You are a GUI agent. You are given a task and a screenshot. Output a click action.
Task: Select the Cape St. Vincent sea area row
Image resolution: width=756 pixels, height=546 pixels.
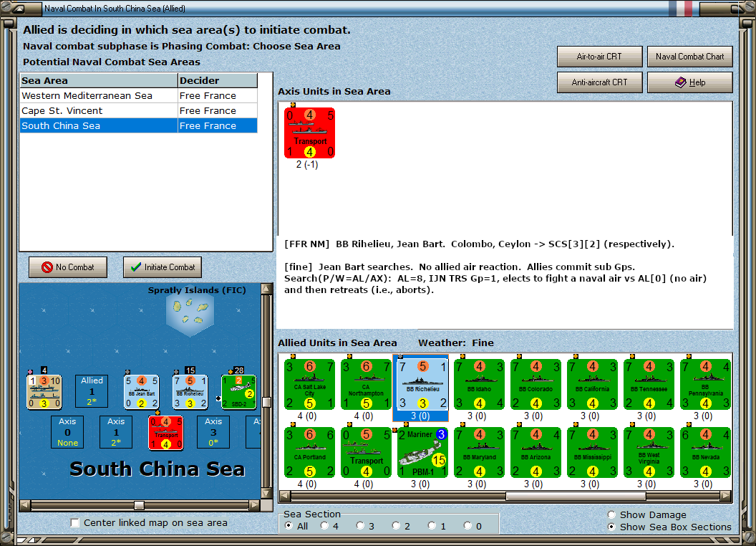[x=139, y=110]
